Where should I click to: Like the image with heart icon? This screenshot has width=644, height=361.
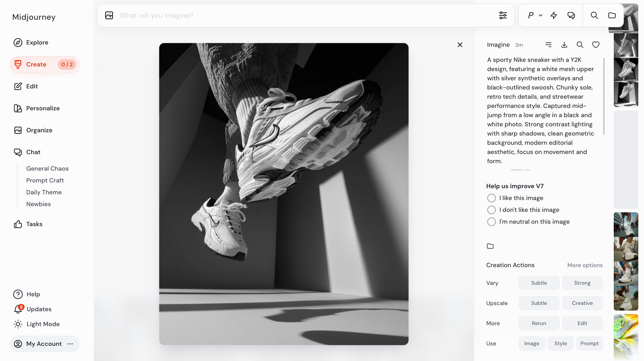point(596,45)
